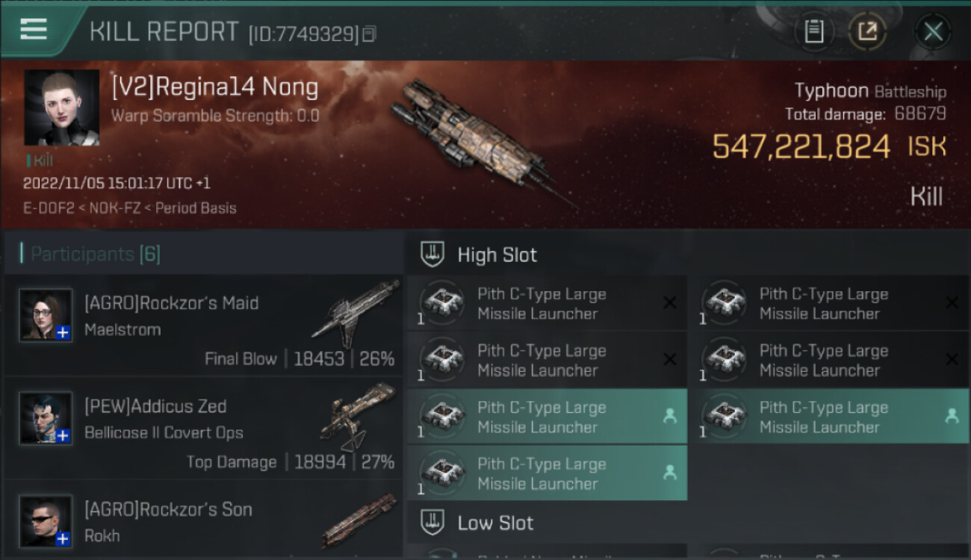Screen dimensions: 971x560
Task: Click the clipboard icon in the header
Action: pos(813,31)
